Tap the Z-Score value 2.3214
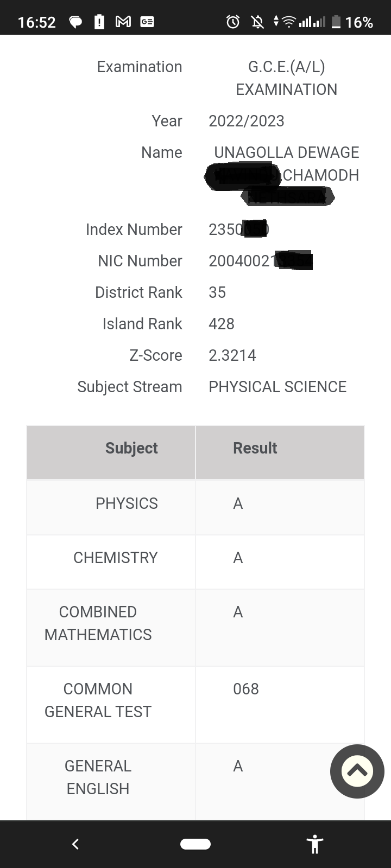The width and height of the screenshot is (391, 868). [x=232, y=355]
